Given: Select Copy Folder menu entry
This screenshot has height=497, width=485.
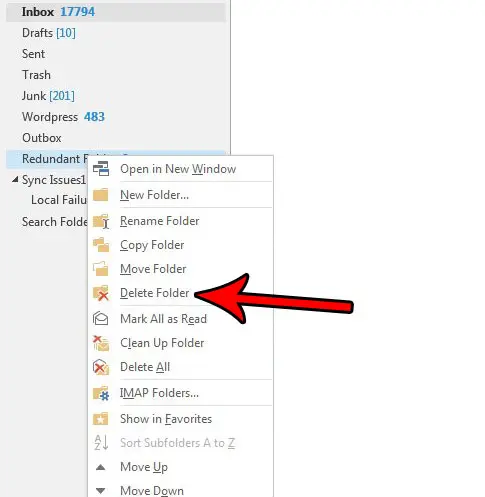Looking at the screenshot, I should pos(180,245).
